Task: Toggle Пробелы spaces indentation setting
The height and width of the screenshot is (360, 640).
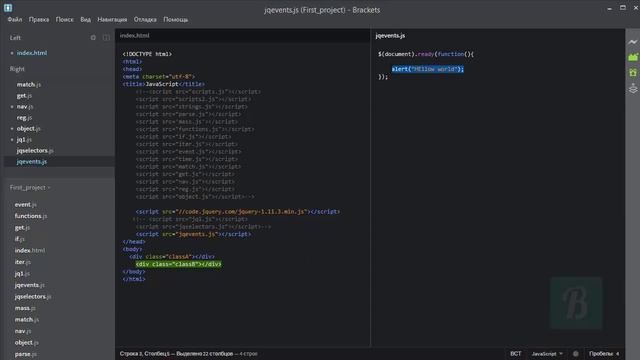Action: pyautogui.click(x=601, y=353)
